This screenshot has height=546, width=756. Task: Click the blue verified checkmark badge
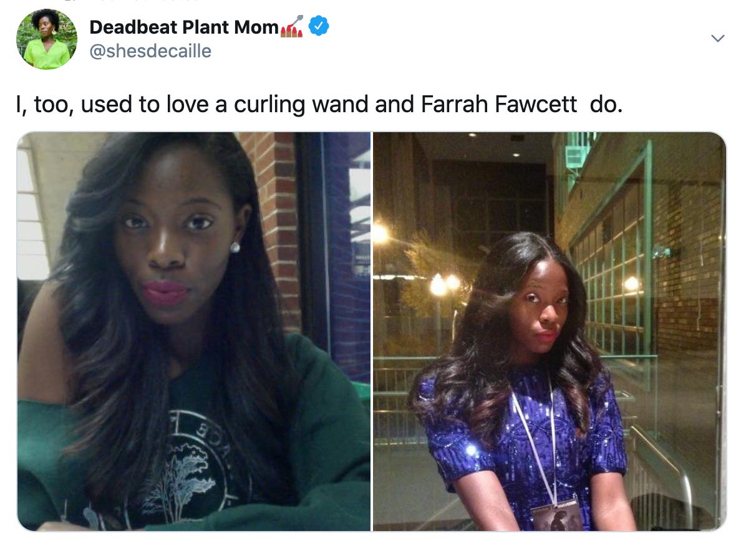click(318, 27)
